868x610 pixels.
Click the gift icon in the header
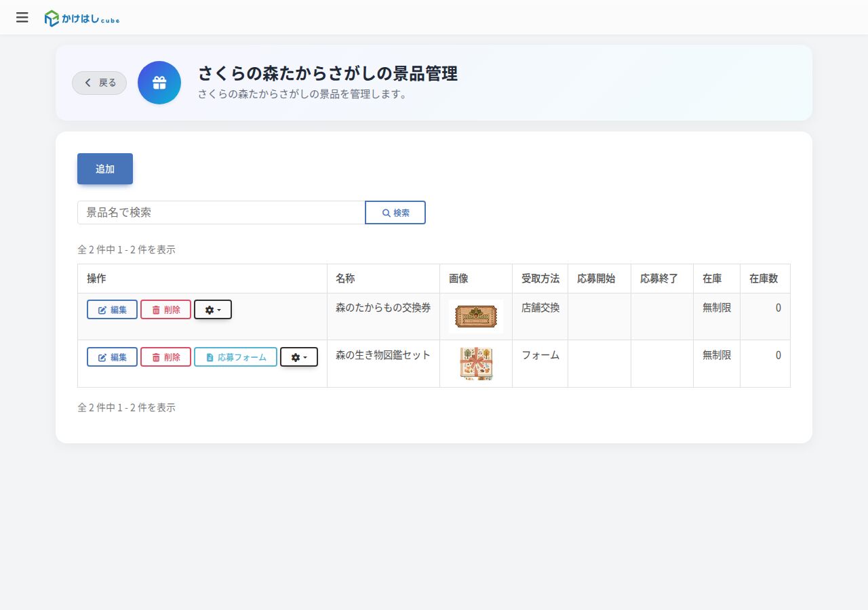(159, 83)
